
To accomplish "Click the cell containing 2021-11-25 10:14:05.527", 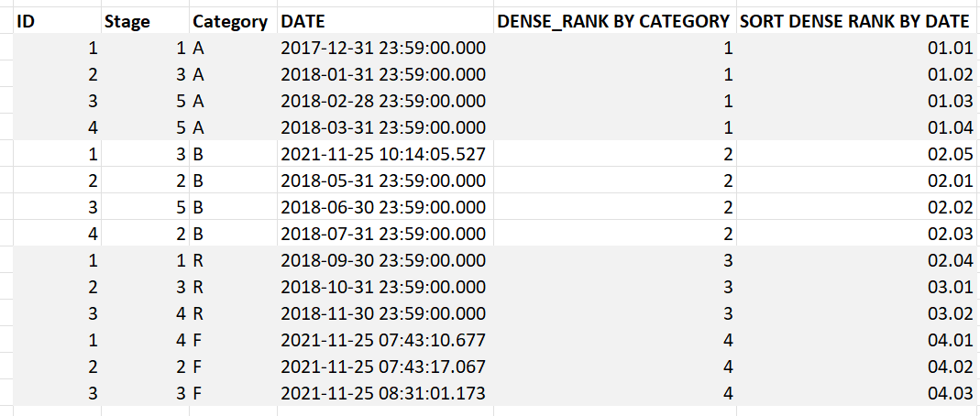I will click(x=385, y=154).
